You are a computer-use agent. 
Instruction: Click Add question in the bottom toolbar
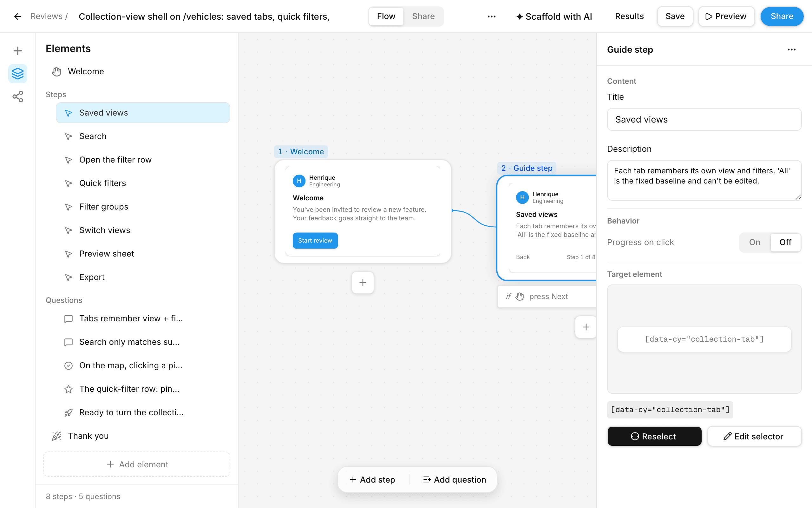click(x=455, y=480)
